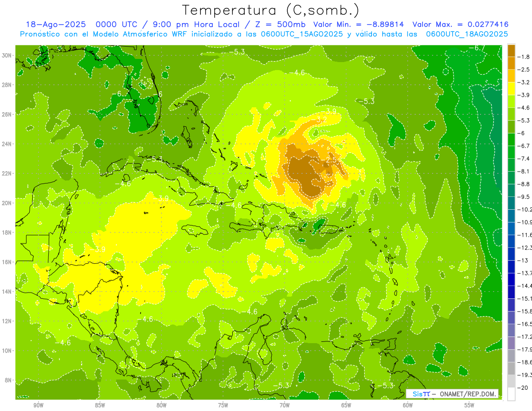Select '9:00 pm Hora Local' text
Image resolution: width=532 pixels, height=411 pixels.
coord(197,24)
